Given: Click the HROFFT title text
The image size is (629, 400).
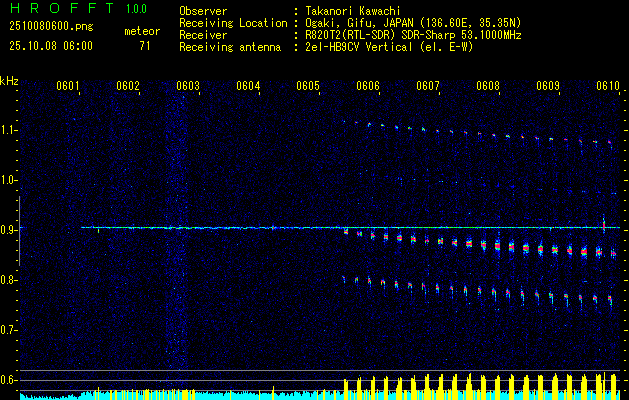Looking at the screenshot, I should (53, 9).
